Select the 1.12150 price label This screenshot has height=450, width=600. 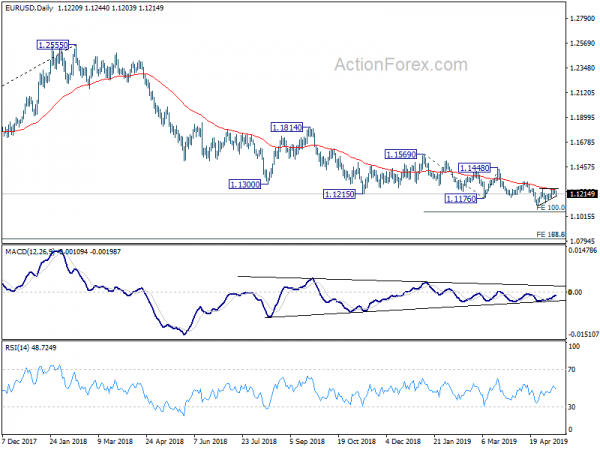339,194
